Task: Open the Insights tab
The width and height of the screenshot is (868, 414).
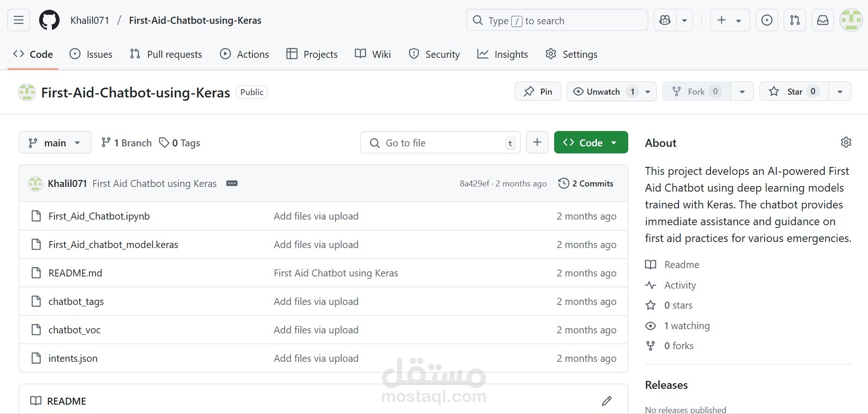Action: click(x=502, y=54)
